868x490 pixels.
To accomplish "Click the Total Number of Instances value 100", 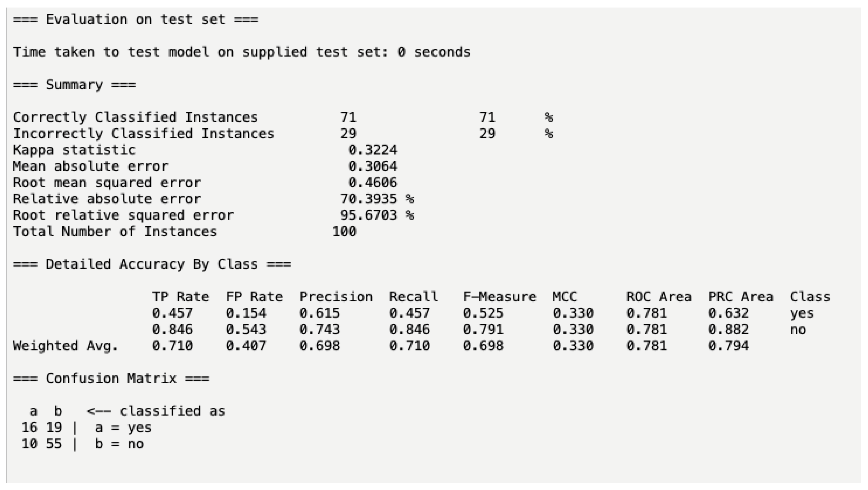I will 344,232.
